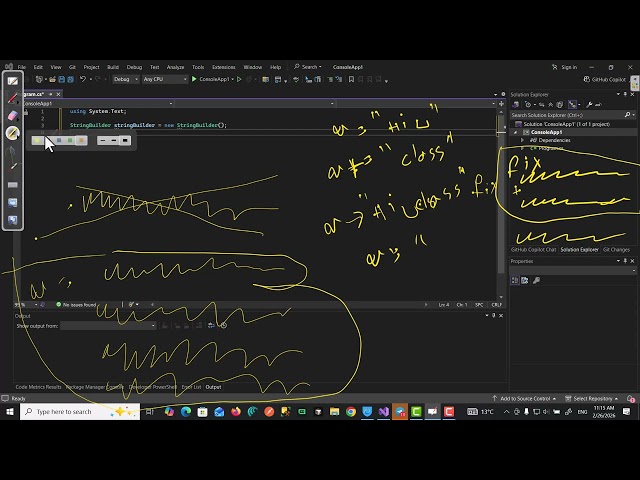640x480 pixels.
Task: Open the File menu
Action: click(22, 67)
